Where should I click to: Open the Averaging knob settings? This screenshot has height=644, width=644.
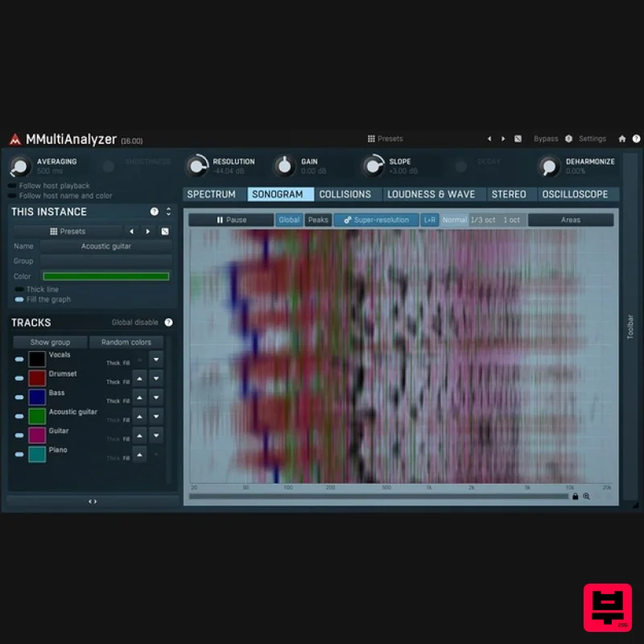20,165
